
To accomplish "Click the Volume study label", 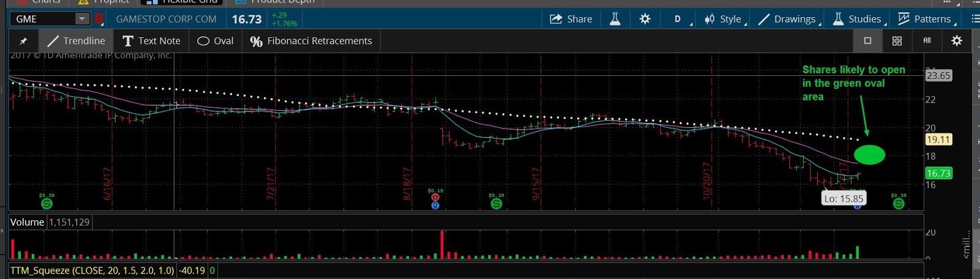I will 27,222.
